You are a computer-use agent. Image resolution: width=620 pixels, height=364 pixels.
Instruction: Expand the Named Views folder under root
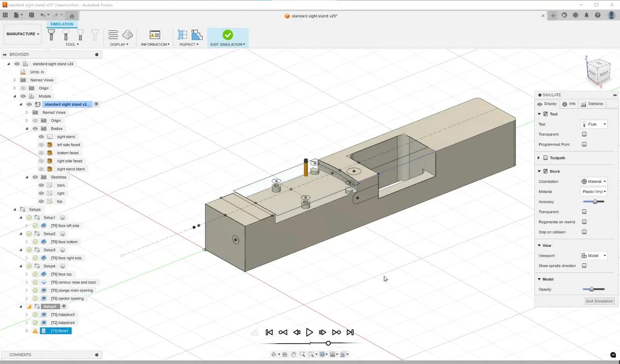15,80
